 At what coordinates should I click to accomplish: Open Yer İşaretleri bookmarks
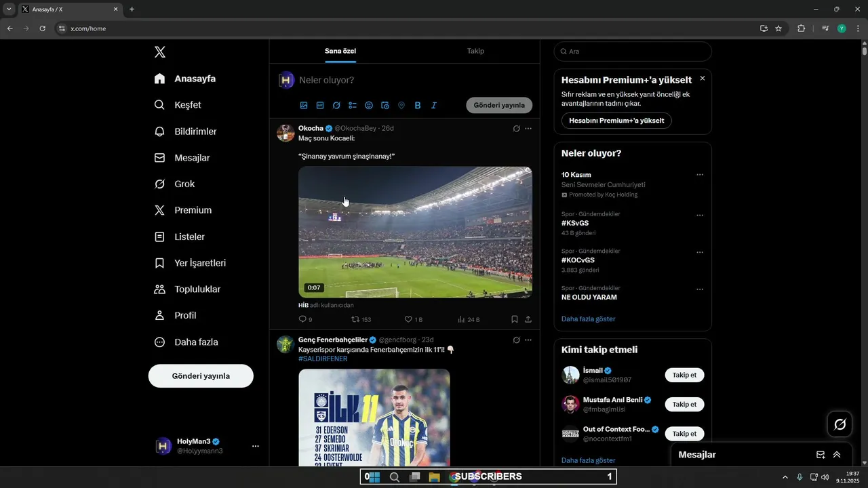pyautogui.click(x=190, y=263)
